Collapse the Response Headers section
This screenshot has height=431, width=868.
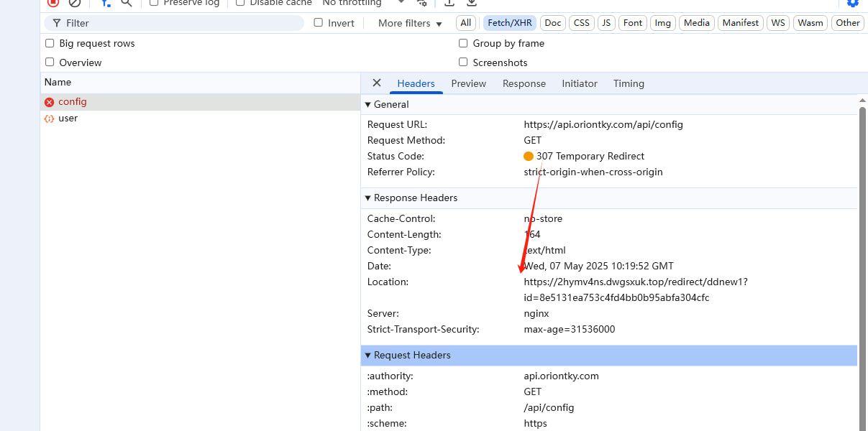[x=368, y=198]
